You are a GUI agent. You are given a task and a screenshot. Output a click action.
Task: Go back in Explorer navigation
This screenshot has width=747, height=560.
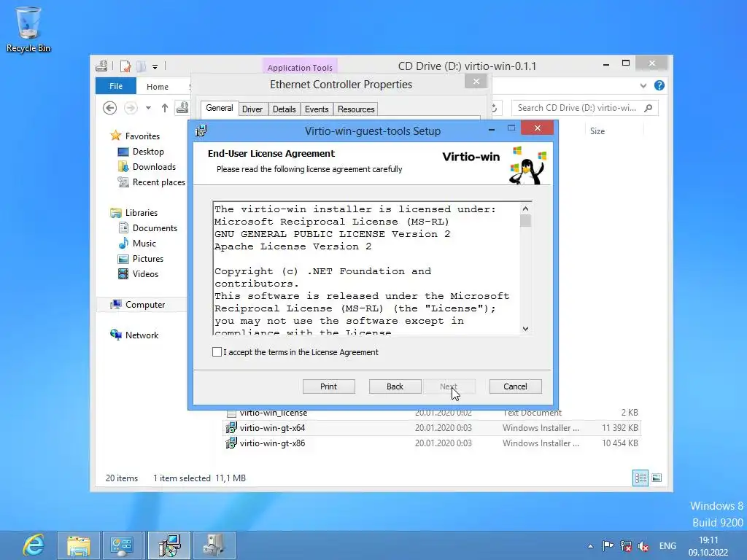point(109,108)
